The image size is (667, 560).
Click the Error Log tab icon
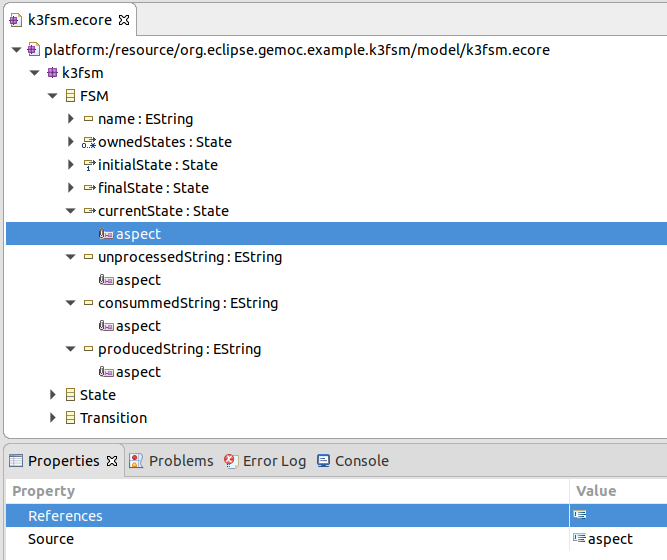[x=231, y=461]
